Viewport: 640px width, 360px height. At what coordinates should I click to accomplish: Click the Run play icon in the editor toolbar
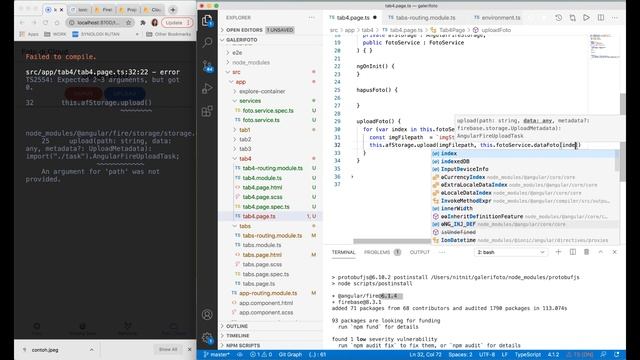586,18
